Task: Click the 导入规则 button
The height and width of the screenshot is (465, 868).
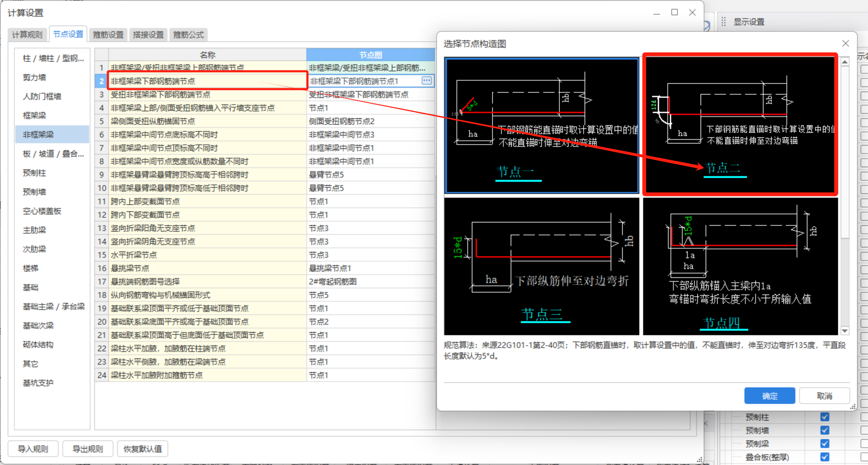Action: tap(33, 449)
